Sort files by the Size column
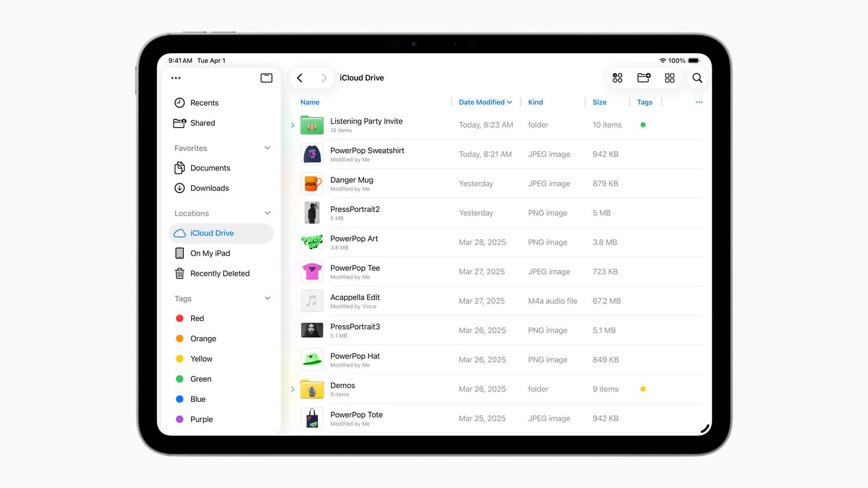 599,102
